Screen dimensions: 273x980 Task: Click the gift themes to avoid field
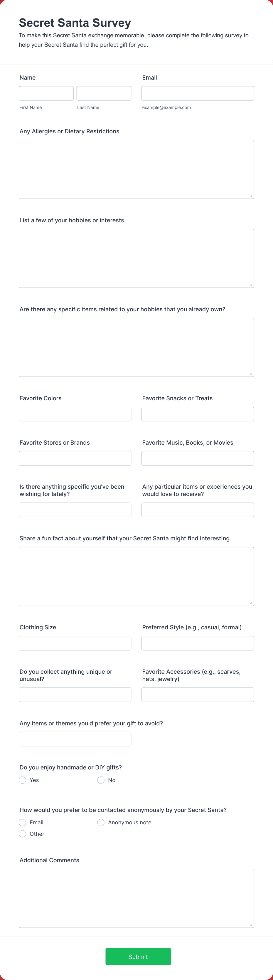click(x=75, y=739)
